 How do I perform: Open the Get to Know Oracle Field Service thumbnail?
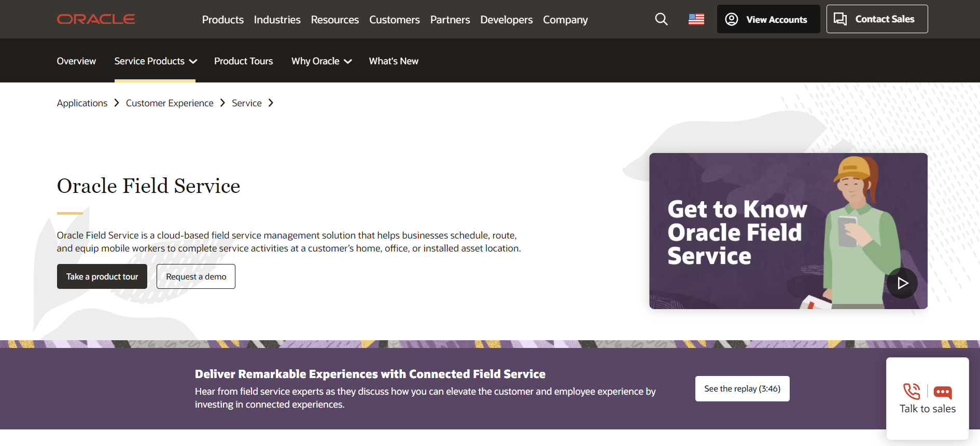788,231
